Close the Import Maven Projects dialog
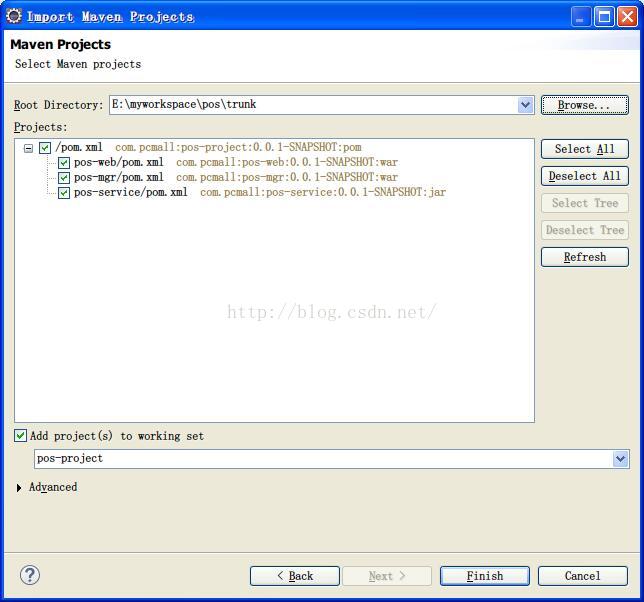This screenshot has width=644, height=602. click(x=628, y=17)
